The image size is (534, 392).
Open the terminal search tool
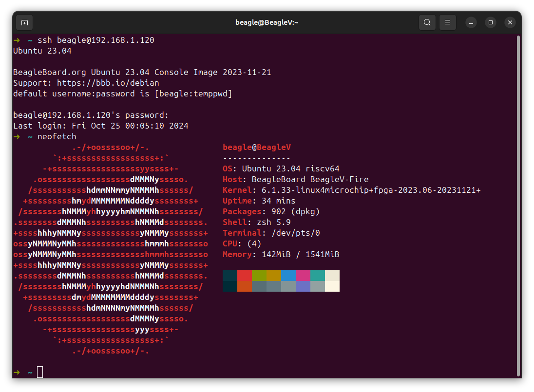pyautogui.click(x=427, y=22)
